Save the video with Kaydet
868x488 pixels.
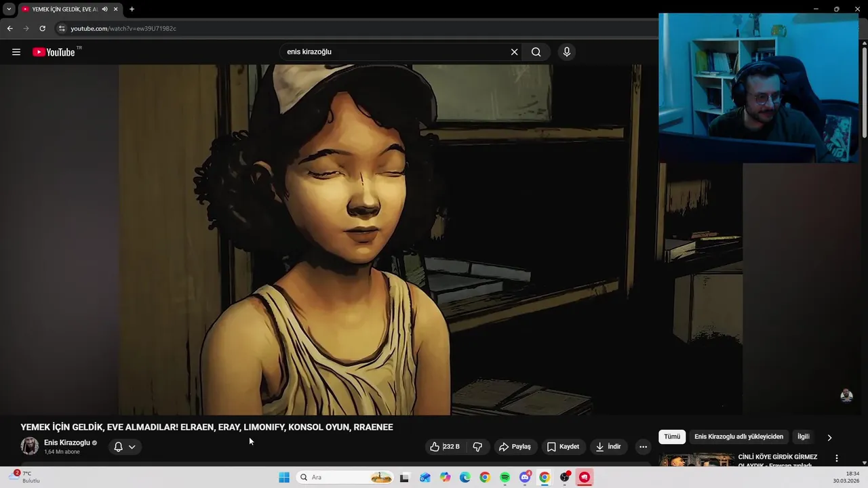pos(563,447)
